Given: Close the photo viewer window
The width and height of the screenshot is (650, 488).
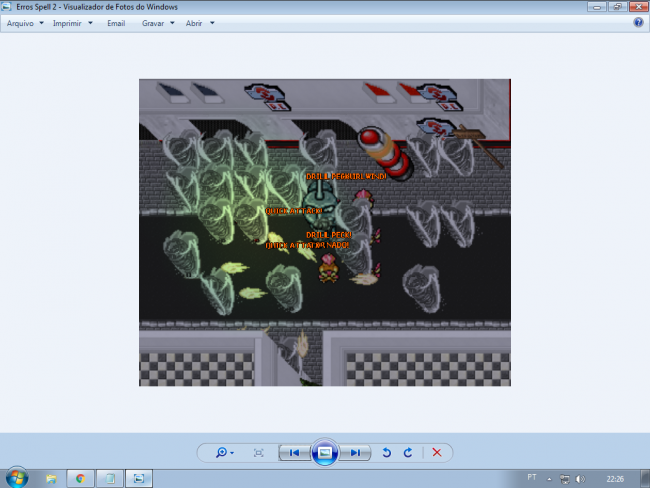Looking at the screenshot, I should click(x=639, y=7).
